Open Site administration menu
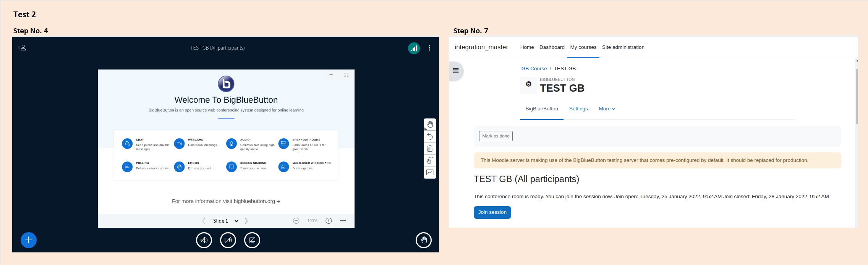The height and width of the screenshot is (265, 868). pyautogui.click(x=623, y=47)
